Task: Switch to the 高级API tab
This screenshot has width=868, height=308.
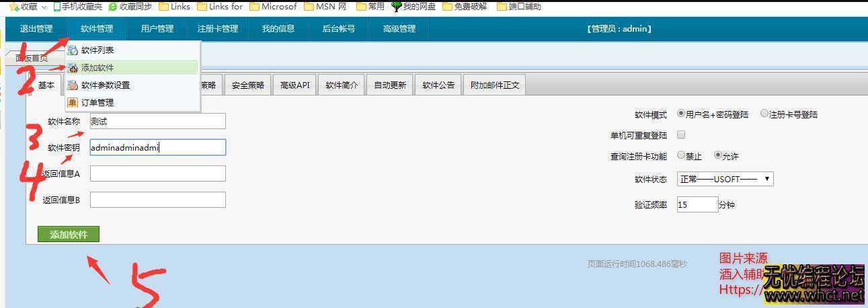Action: pos(294,85)
